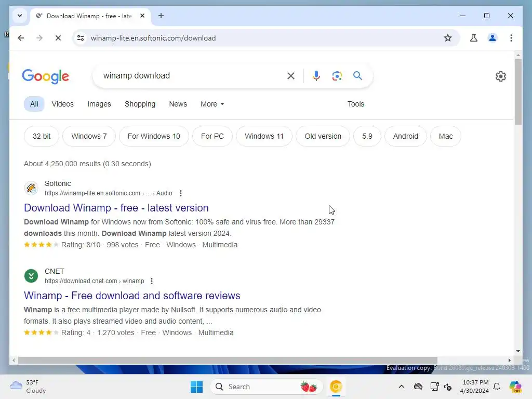Show hidden system tray icons
532x399 pixels.
(402, 387)
